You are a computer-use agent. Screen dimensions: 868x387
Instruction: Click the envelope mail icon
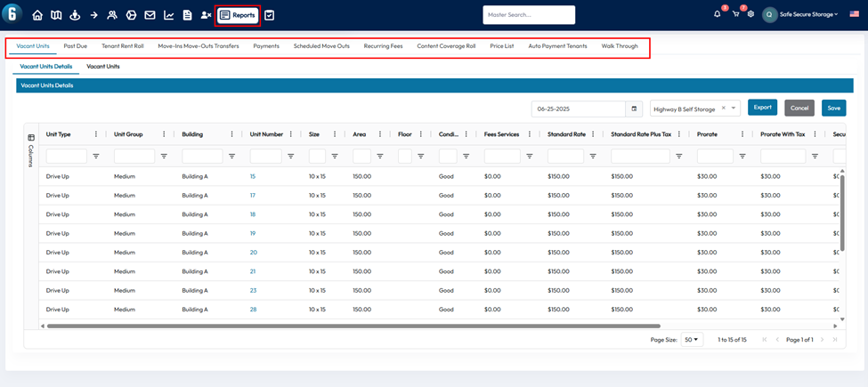[x=150, y=15]
